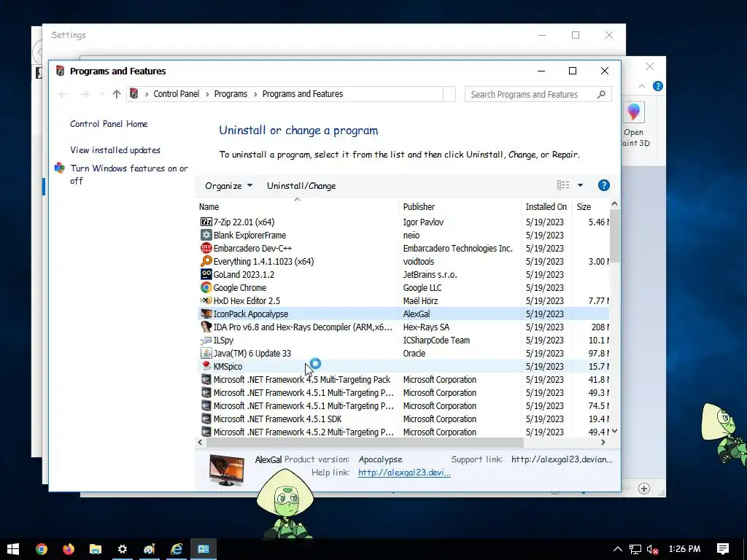Click Open Paint 3D in the background window
This screenshot has width=747, height=560.
(634, 125)
